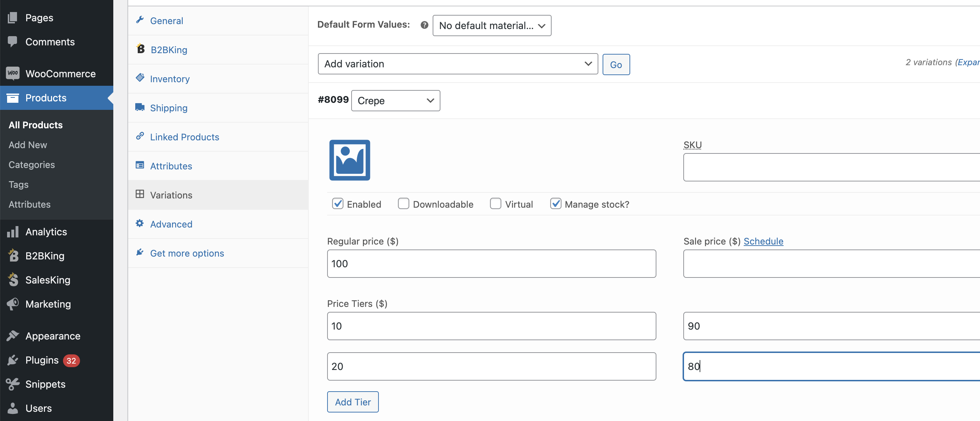Click the WooCommerce logo icon
The width and height of the screenshot is (980, 421).
[12, 73]
